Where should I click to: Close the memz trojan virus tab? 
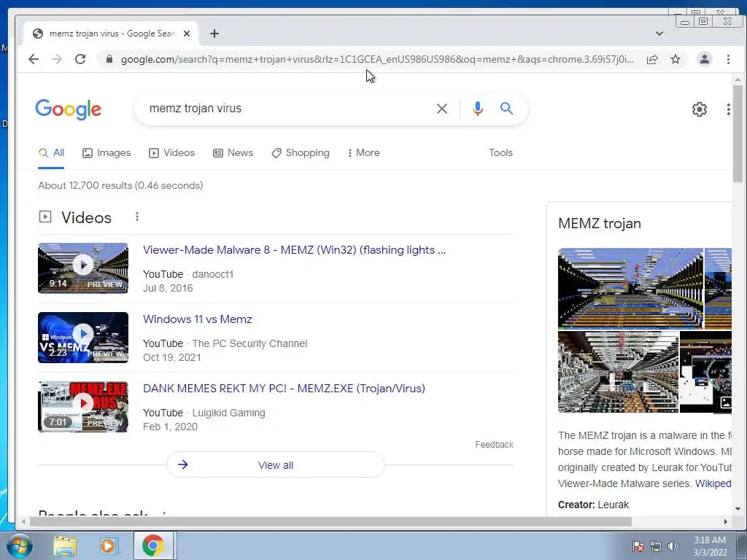[187, 34]
